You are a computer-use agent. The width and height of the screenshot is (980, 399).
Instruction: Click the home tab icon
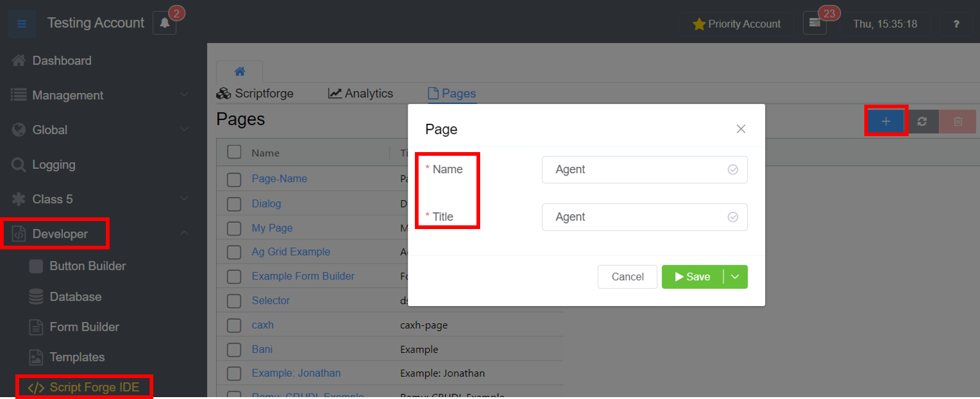239,71
